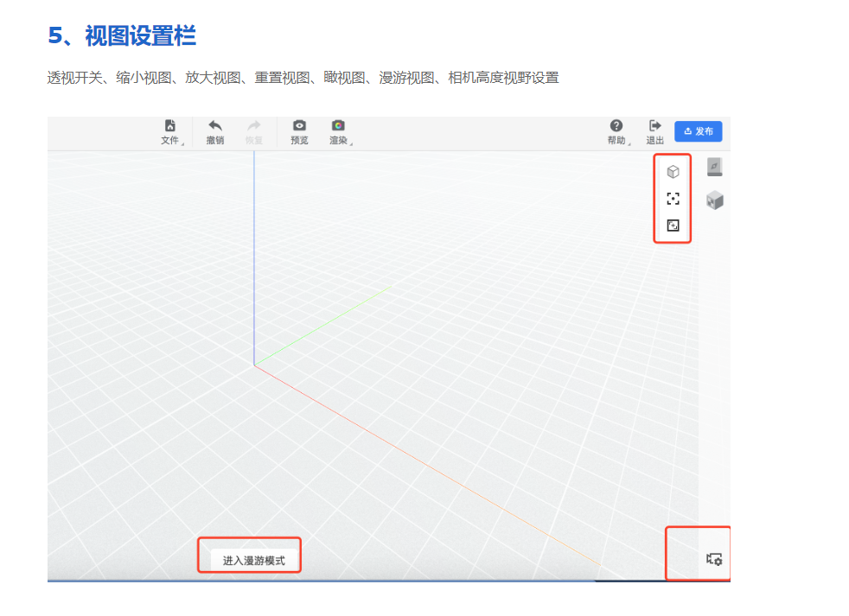Select the reset view crosshair icon
Image resolution: width=849 pixels, height=616 pixels.
click(x=673, y=199)
